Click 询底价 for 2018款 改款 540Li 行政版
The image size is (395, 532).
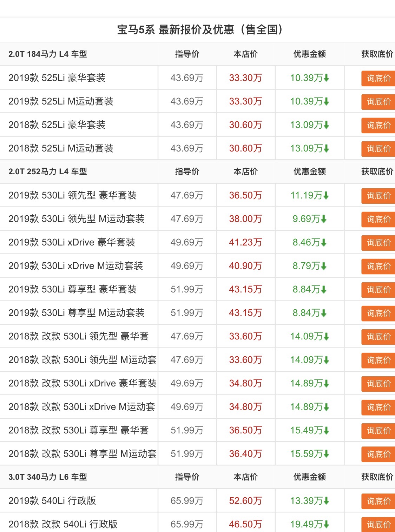tap(378, 525)
